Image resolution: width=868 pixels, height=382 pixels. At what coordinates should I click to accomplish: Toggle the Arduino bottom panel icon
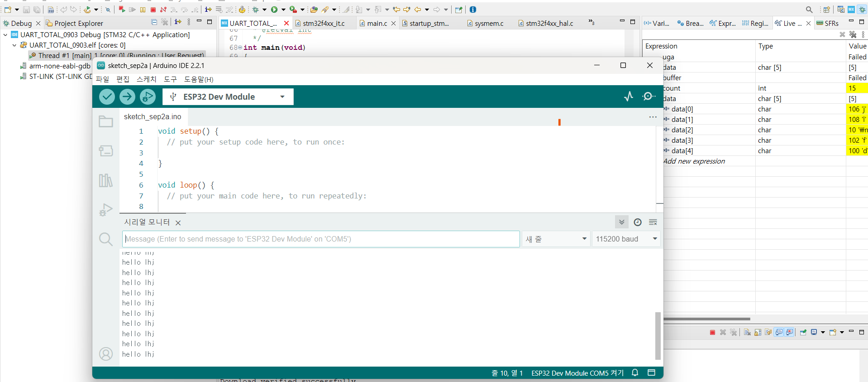point(652,372)
